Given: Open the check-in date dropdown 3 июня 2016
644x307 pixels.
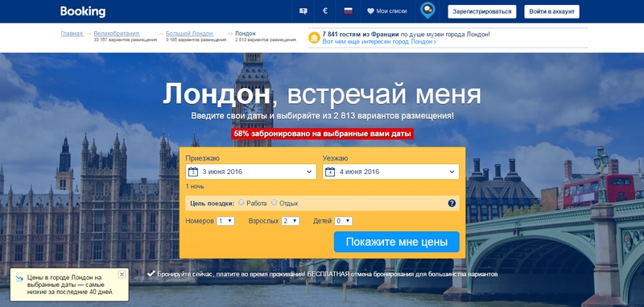Looking at the screenshot, I should point(251,172).
